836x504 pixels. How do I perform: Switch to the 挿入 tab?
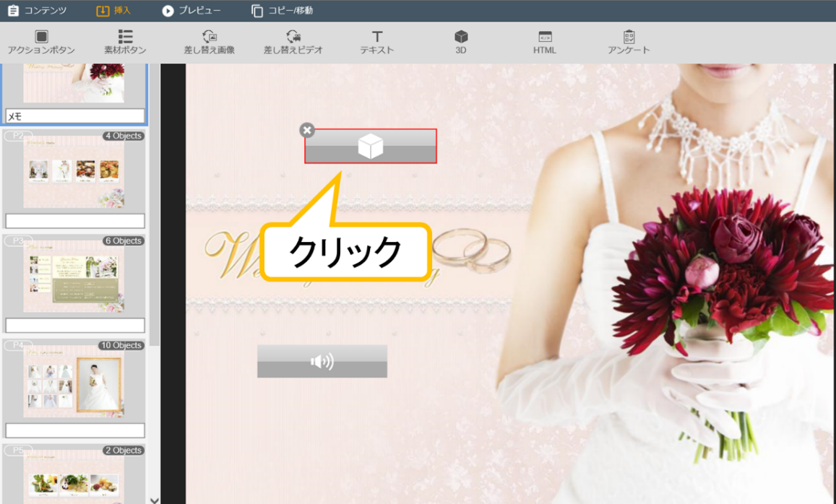[x=113, y=11]
